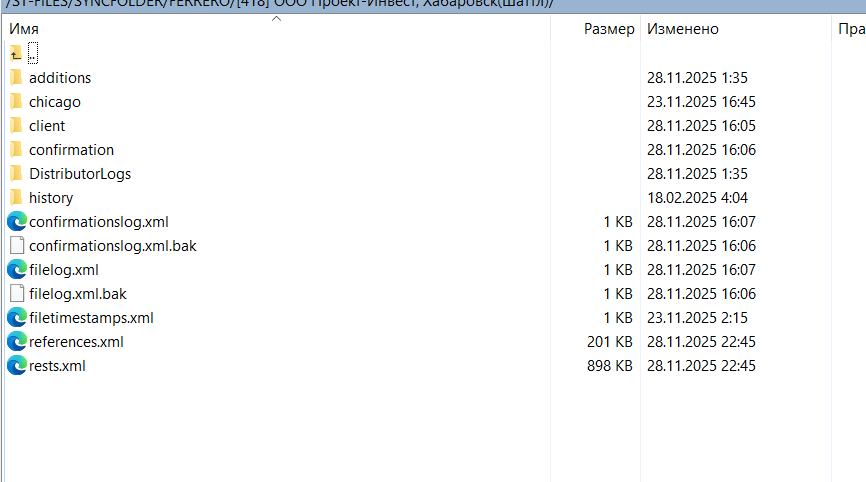
Task: Select the 'additions' folder name
Action: pos(60,78)
